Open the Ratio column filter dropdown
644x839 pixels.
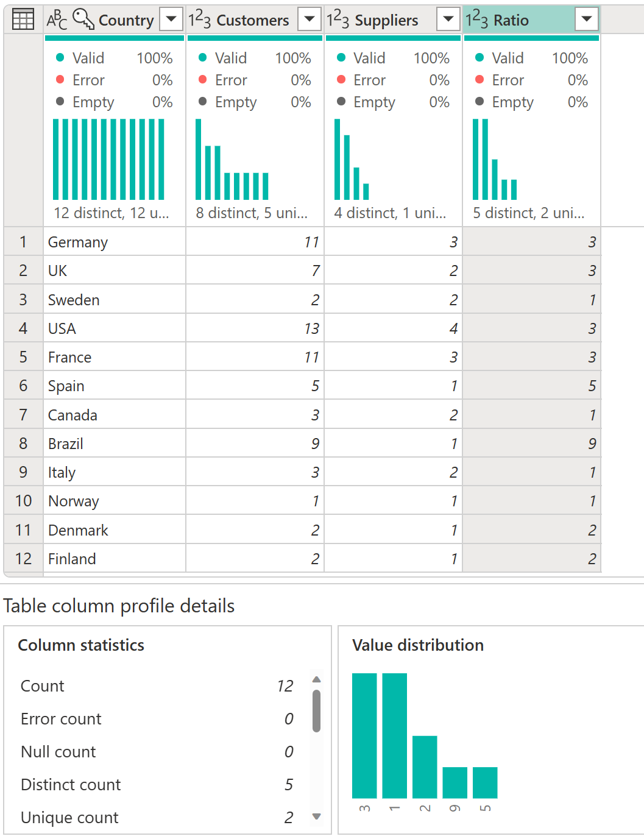point(586,19)
